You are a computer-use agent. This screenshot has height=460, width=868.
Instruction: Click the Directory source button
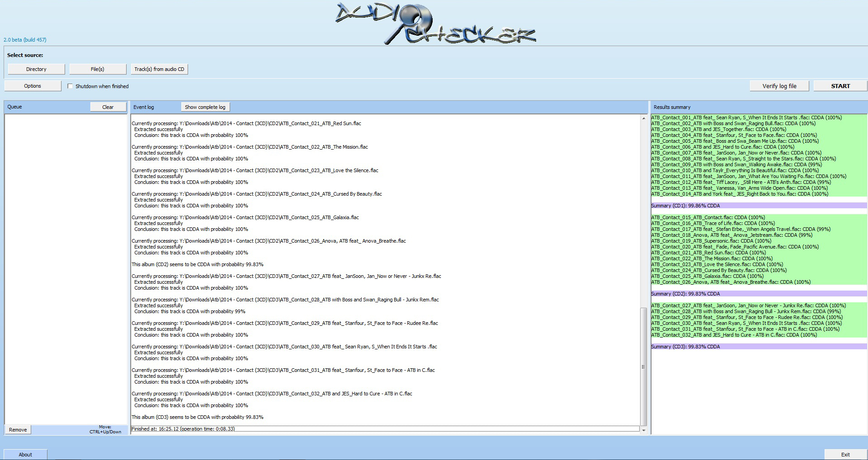pyautogui.click(x=36, y=69)
